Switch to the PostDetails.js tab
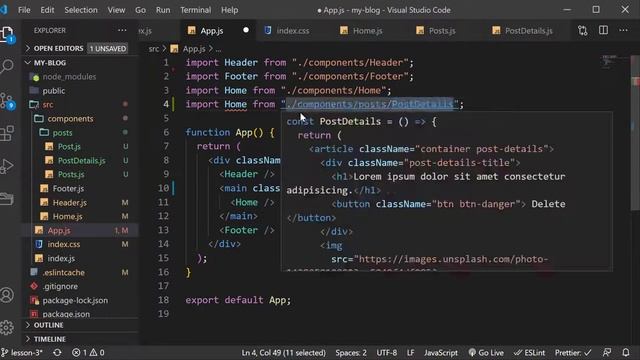The image size is (640, 360). (x=529, y=31)
